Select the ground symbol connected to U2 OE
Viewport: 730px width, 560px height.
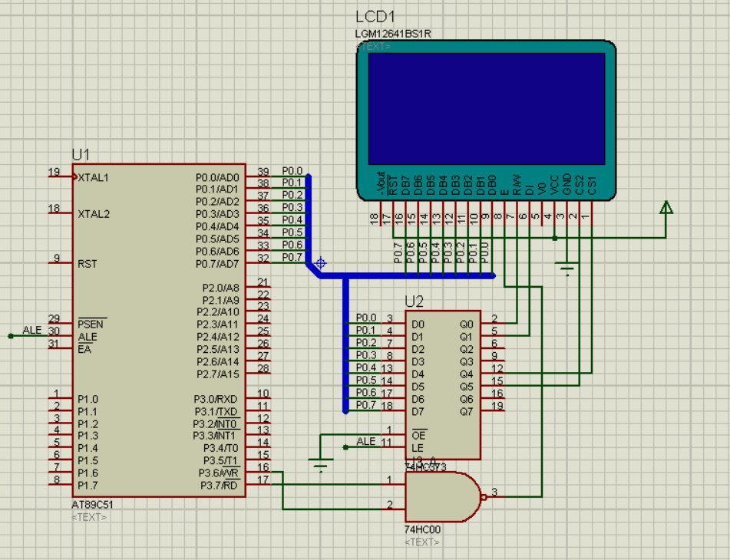pyautogui.click(x=320, y=465)
